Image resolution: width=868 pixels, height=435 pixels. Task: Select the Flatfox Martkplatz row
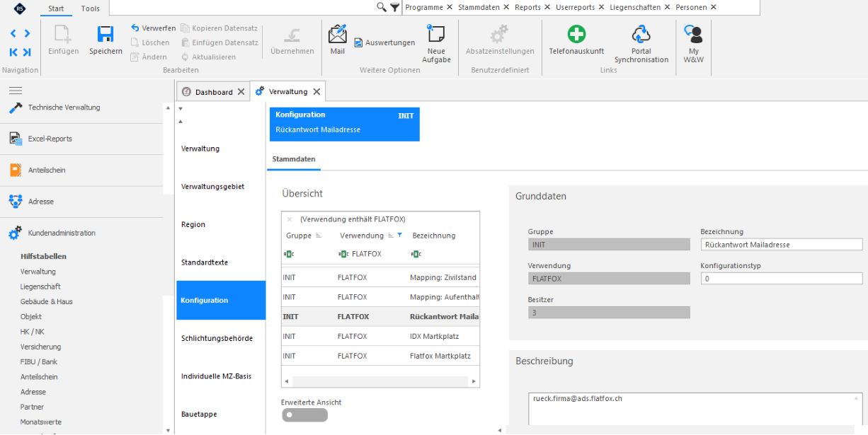pyautogui.click(x=380, y=356)
